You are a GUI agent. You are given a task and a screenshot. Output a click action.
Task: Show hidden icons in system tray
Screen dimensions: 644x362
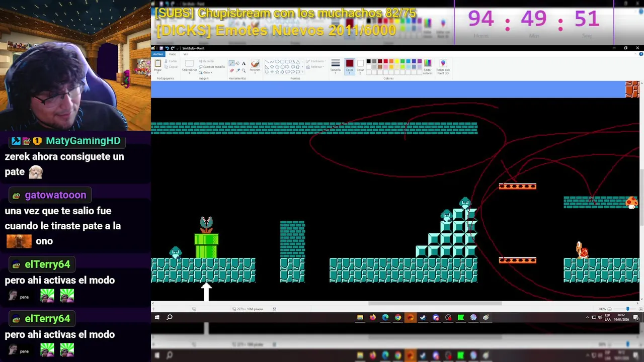588,317
